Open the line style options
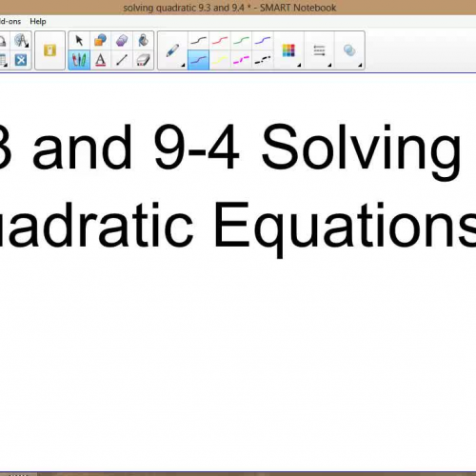This screenshot has width=476, height=476. pyautogui.click(x=319, y=50)
